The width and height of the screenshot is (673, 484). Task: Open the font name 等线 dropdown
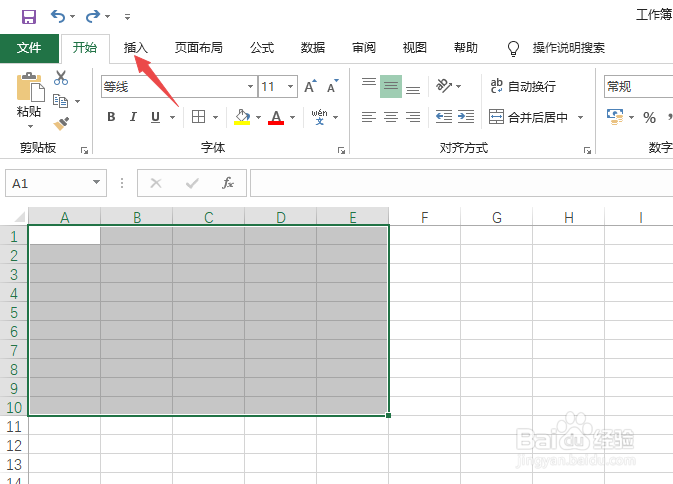[x=250, y=86]
